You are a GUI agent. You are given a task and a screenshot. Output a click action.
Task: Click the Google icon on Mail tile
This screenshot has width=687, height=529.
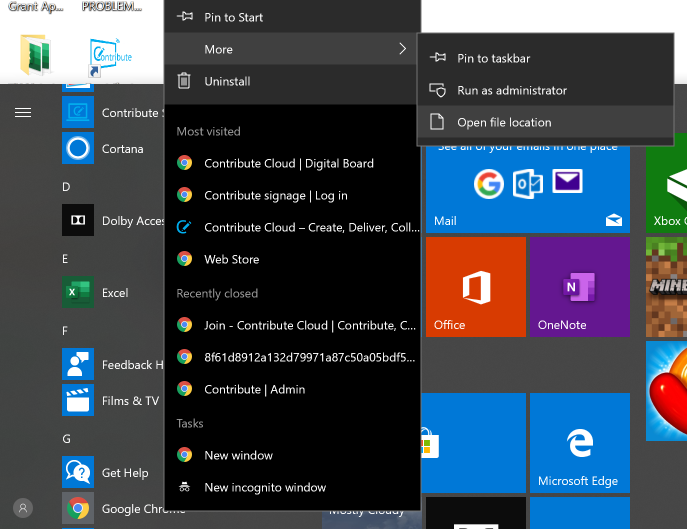[x=488, y=184]
